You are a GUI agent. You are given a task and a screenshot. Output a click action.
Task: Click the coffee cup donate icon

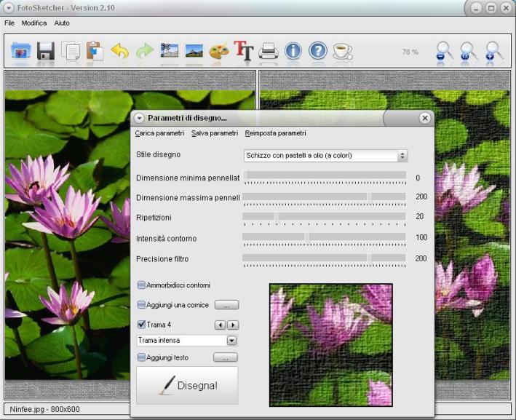(x=342, y=51)
